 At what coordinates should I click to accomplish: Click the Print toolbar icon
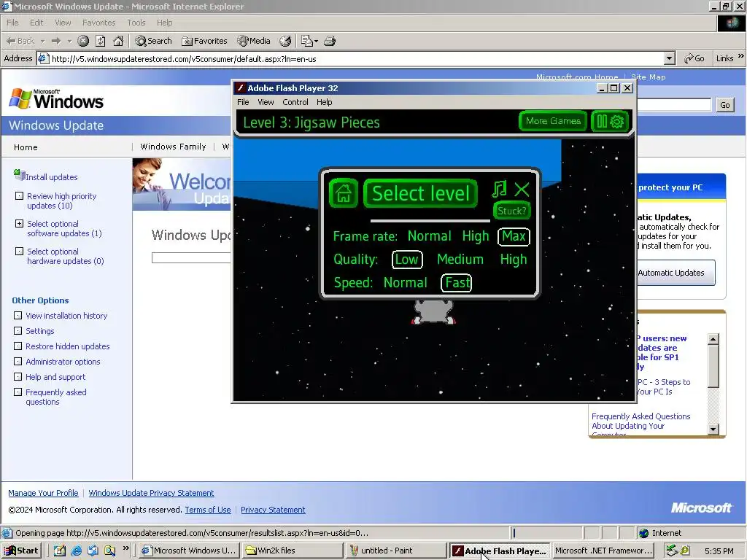tap(330, 41)
